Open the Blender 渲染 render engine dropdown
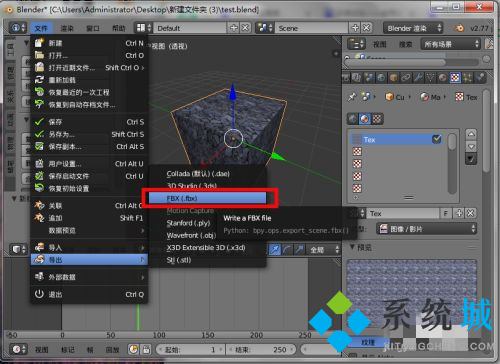The image size is (500, 364). 413,28
